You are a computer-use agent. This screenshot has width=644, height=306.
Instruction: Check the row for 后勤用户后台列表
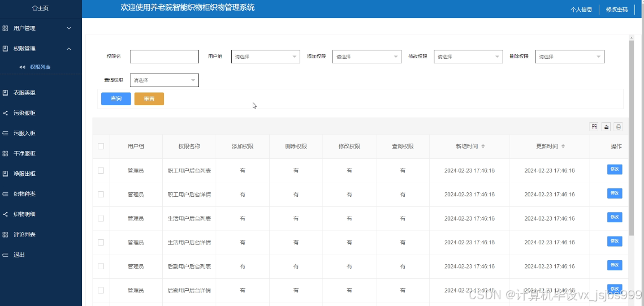[x=101, y=266]
